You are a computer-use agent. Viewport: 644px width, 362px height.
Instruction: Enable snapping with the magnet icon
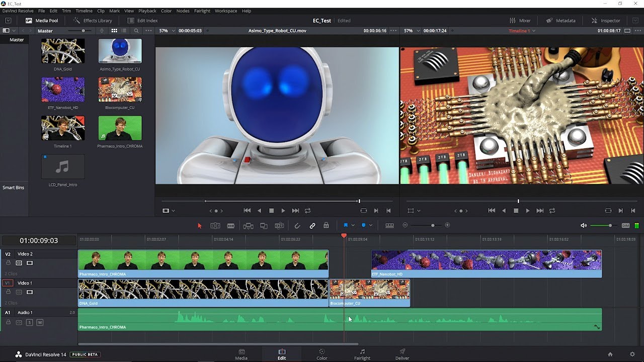pyautogui.click(x=297, y=225)
